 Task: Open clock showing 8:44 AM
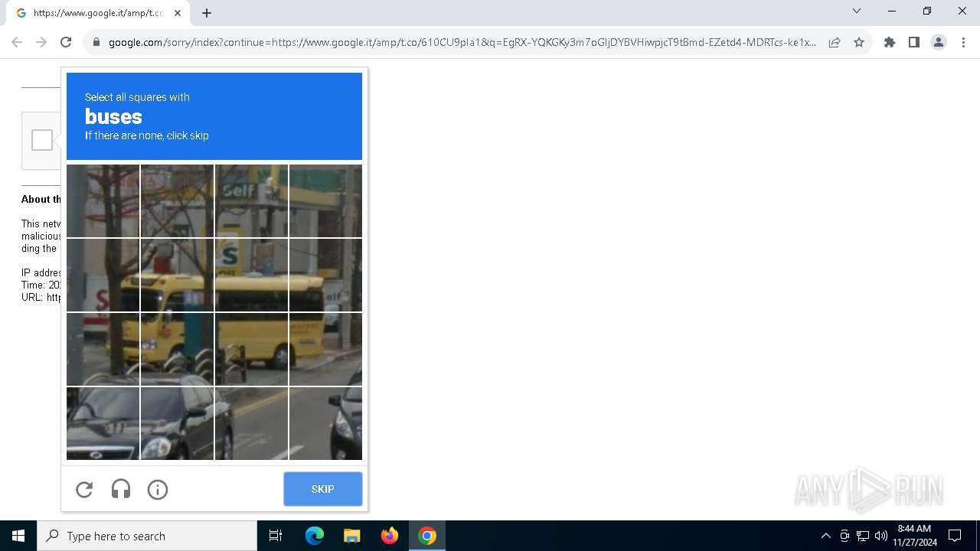914,536
